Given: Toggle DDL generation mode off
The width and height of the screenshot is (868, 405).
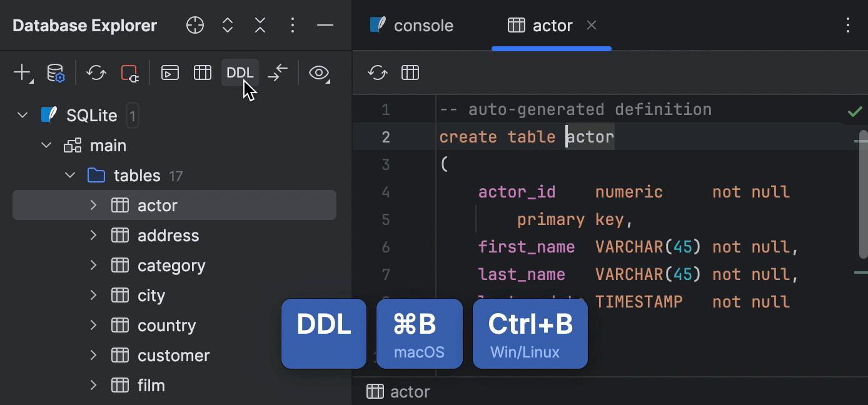Looking at the screenshot, I should tap(240, 72).
